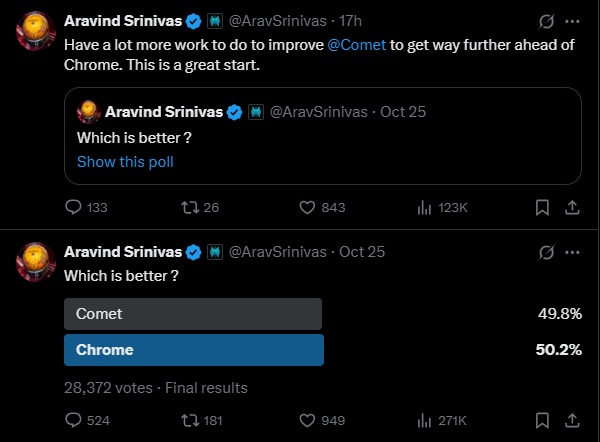
Task: Like the poll tweet with 949 likes
Action: pos(308,421)
